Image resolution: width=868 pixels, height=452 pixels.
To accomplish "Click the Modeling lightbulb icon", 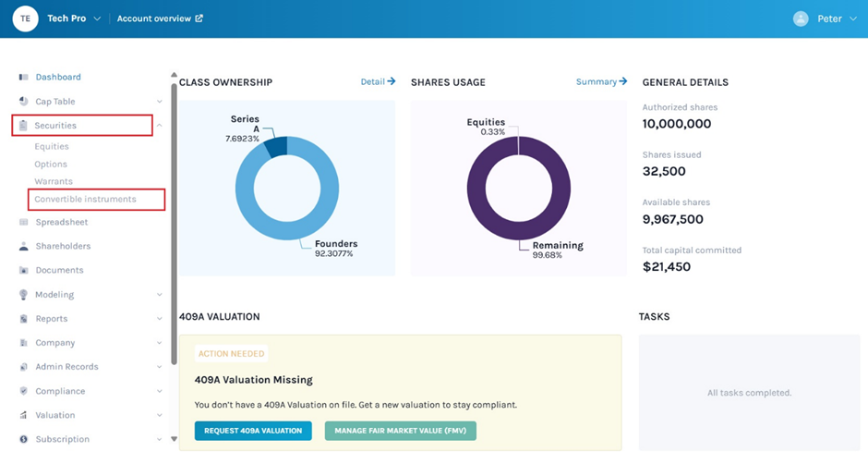I will (24, 295).
